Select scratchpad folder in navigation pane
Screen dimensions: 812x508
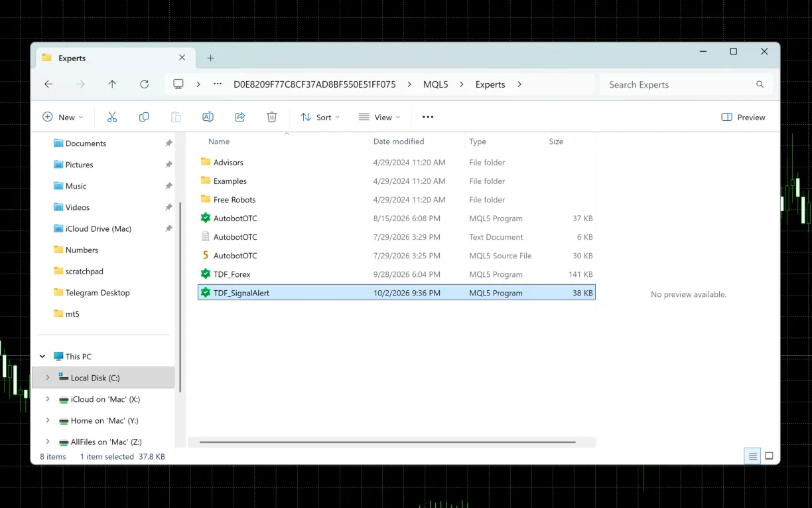pyautogui.click(x=84, y=271)
